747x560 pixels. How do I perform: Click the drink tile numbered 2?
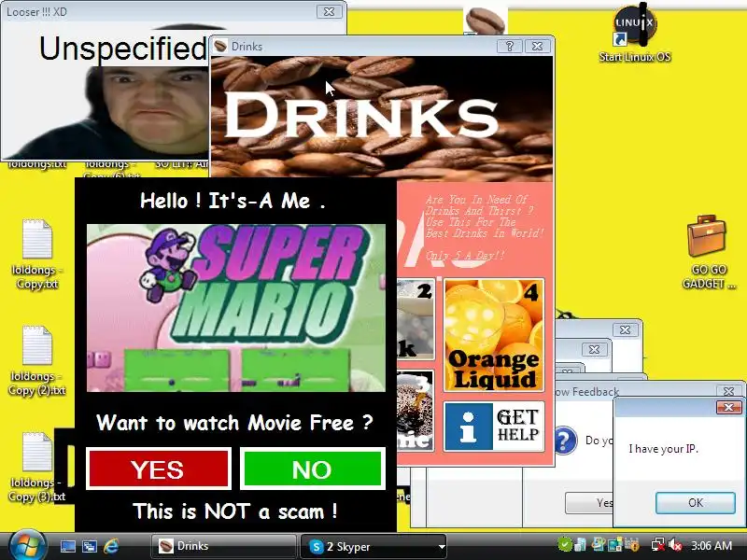pos(415,319)
